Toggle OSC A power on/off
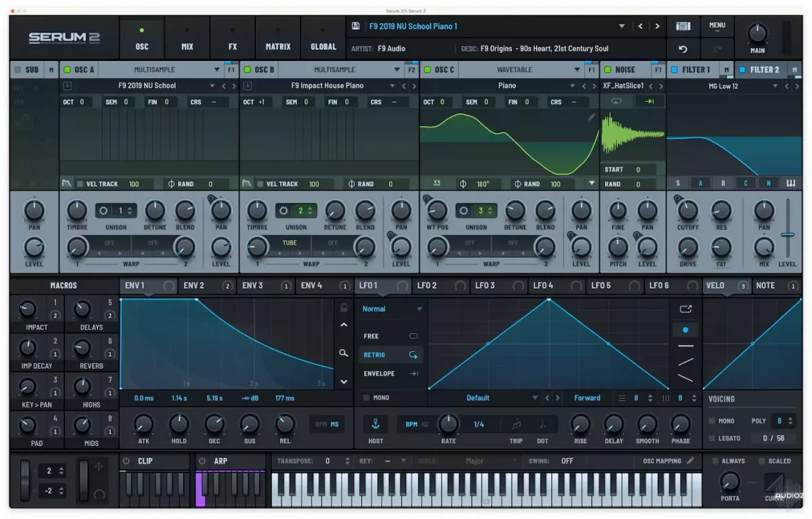Image resolution: width=812 pixels, height=519 pixels. click(x=67, y=70)
